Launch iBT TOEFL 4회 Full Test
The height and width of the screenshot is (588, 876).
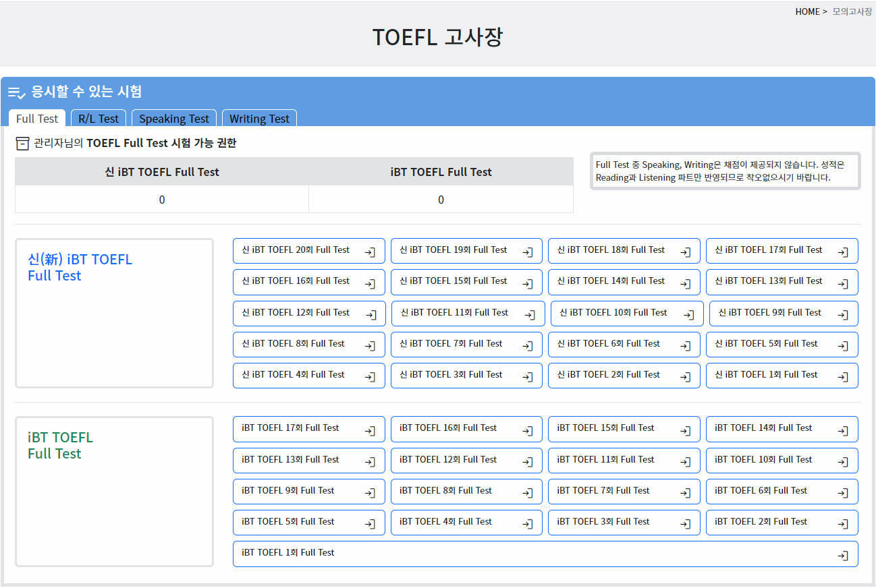pos(466,523)
